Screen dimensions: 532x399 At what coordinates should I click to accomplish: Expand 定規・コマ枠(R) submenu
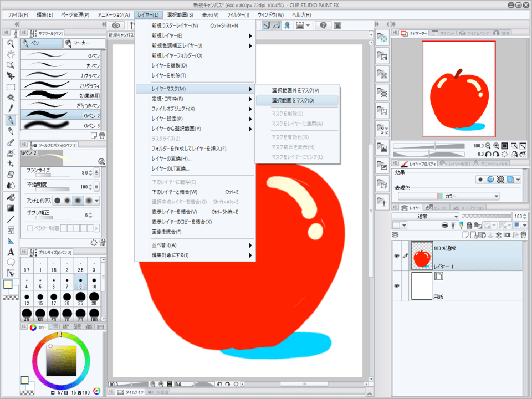click(250, 99)
